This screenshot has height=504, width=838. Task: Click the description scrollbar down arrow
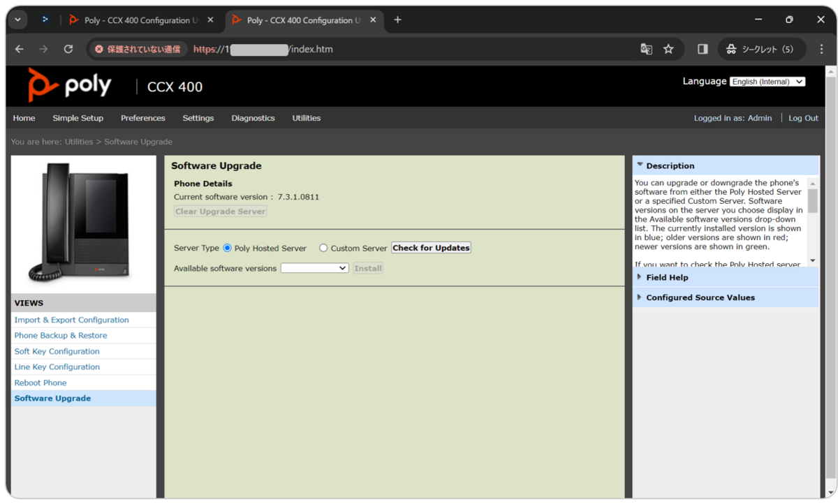[813, 261]
